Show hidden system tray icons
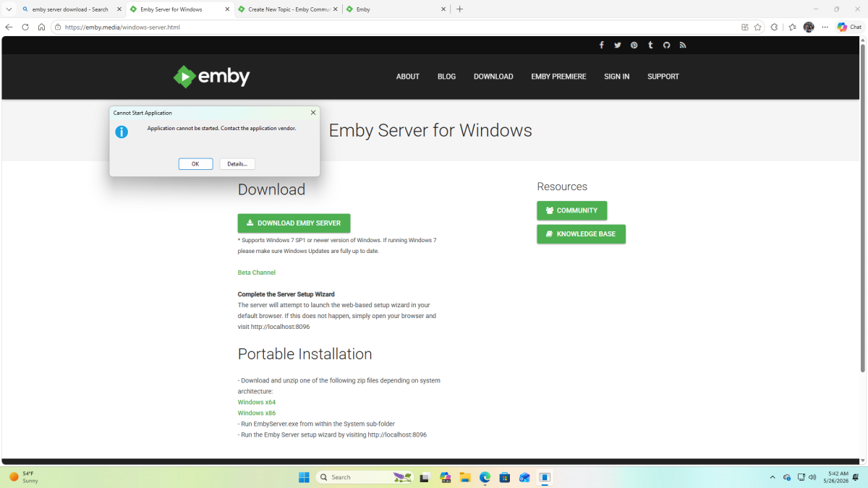 [x=773, y=477]
